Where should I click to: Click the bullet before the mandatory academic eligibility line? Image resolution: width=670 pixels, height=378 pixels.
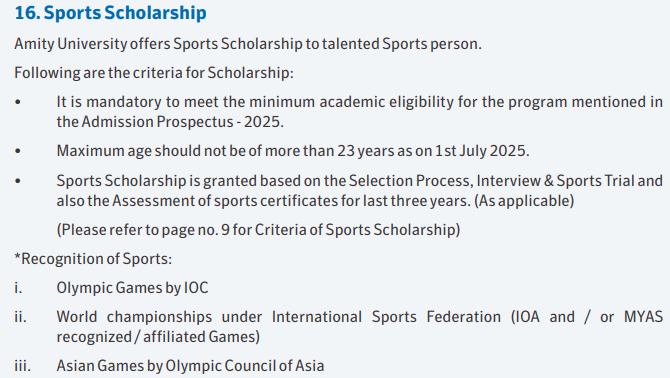(x=18, y=102)
